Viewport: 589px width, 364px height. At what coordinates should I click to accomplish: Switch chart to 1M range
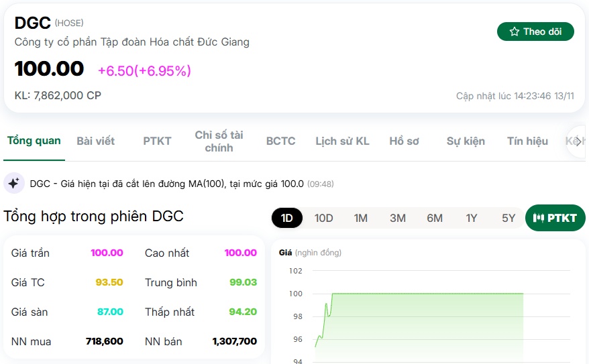tap(361, 218)
